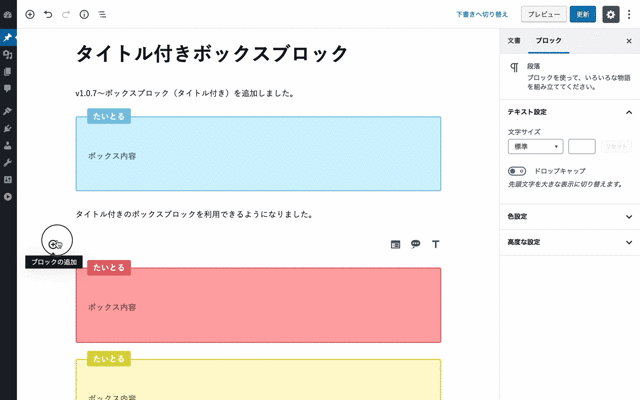Click ボックス内容 text in red box
The image size is (640, 400).
pos(112,307)
